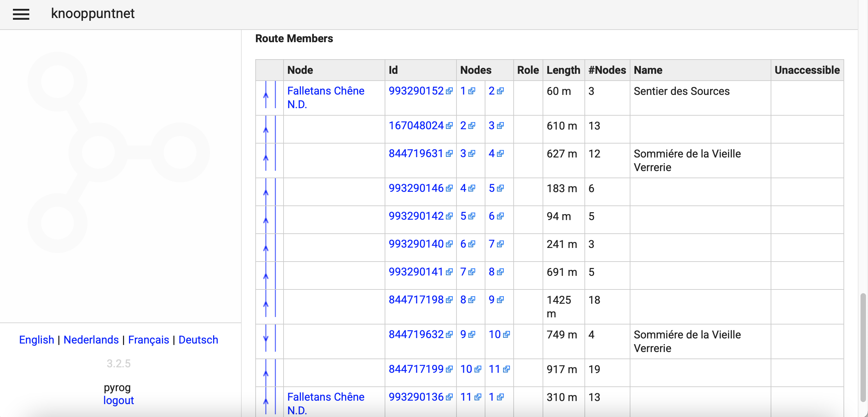Click external link icon next to 993290152
Image resolution: width=868 pixels, height=417 pixels.
[x=449, y=91]
